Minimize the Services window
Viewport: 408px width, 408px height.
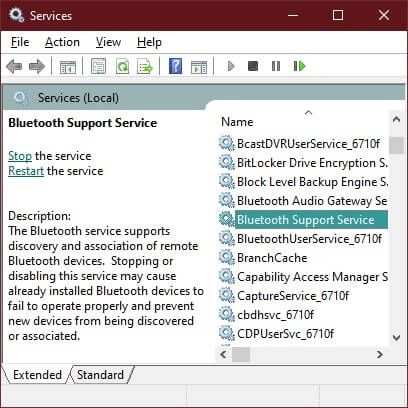coord(293,15)
